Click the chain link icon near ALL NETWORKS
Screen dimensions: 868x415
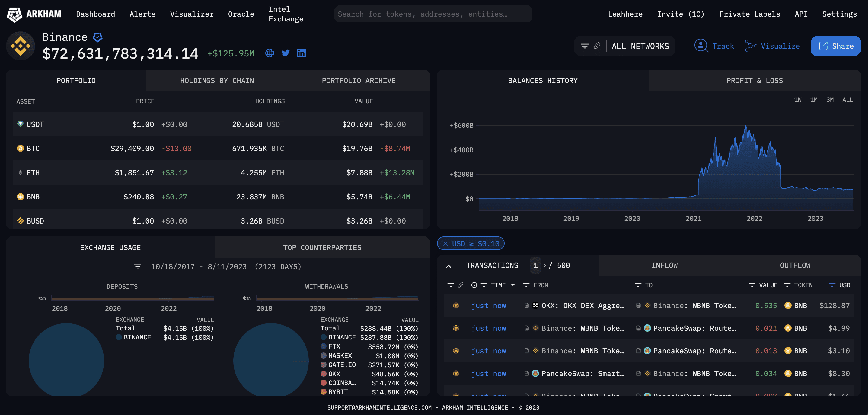pos(597,46)
